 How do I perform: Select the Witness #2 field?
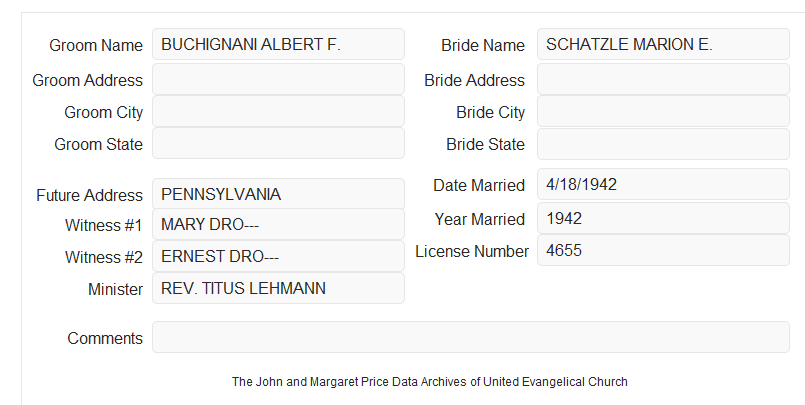coord(278,256)
